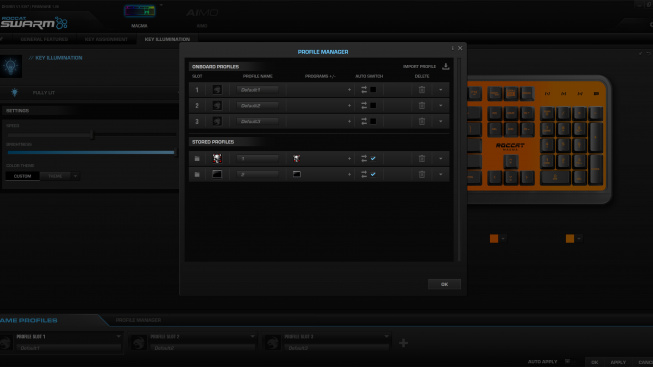Open Profile Slot 2 dropdown

coord(252,336)
